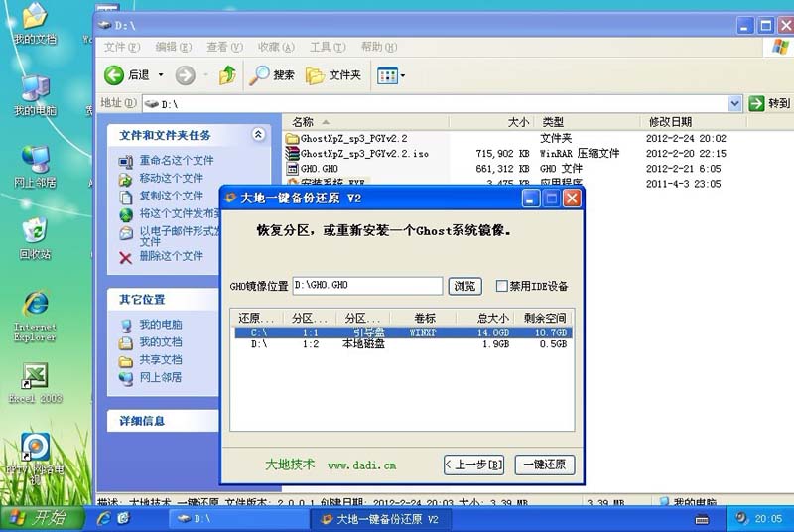Image resolution: width=794 pixels, height=532 pixels.
Task: Switch to the D:\ taskbar window
Action: [x=238, y=519]
